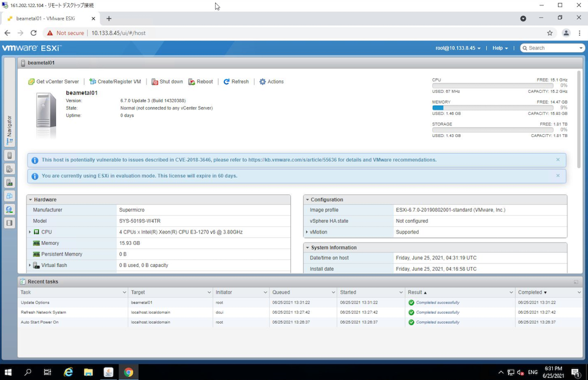Open the root@10.133.8.45 user dropdown
The height and width of the screenshot is (380, 588).
(x=457, y=48)
